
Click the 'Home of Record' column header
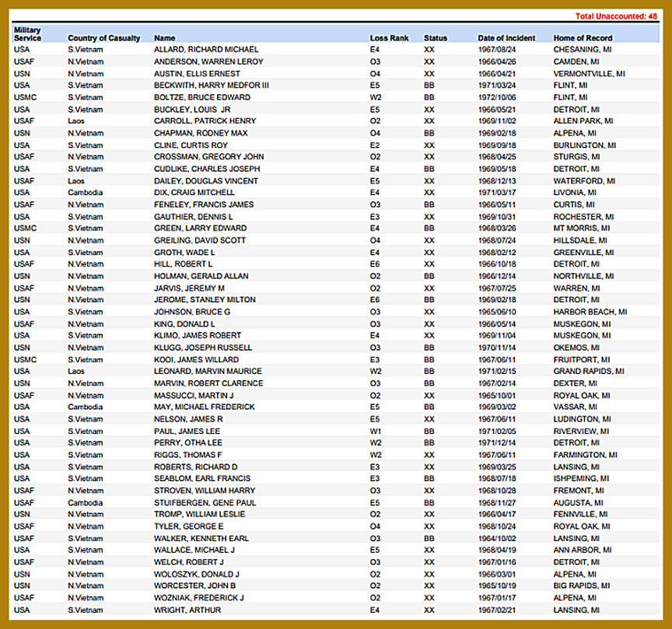[583, 38]
